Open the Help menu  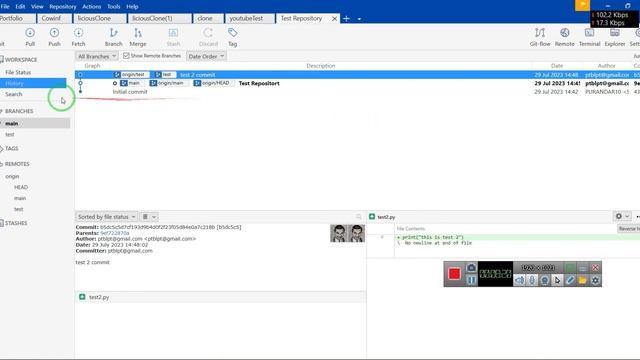pyautogui.click(x=132, y=7)
